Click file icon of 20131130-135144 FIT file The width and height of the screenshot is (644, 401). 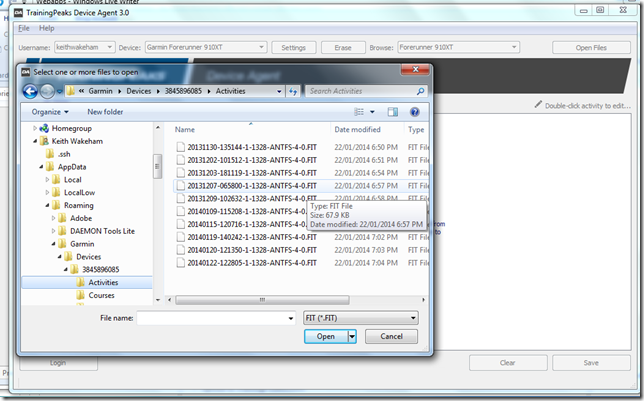tap(180, 147)
